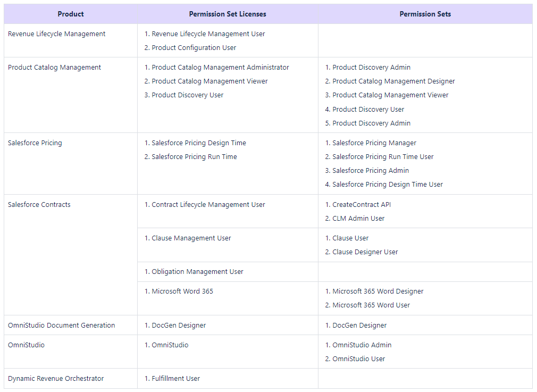
Task: Click Salesforce Pricing Design Time User
Action: 388,185
